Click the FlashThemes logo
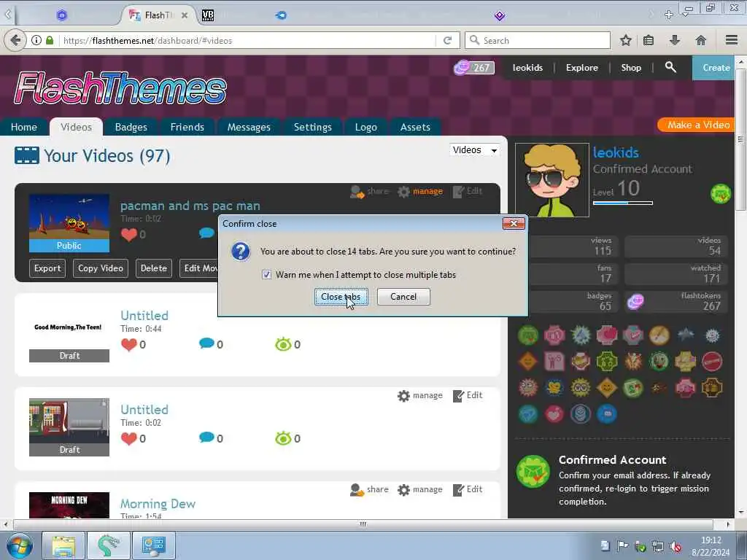 pos(120,88)
